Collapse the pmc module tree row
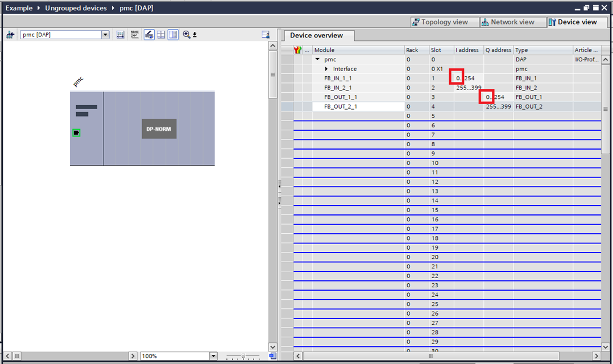The height and width of the screenshot is (364, 613). point(317,59)
